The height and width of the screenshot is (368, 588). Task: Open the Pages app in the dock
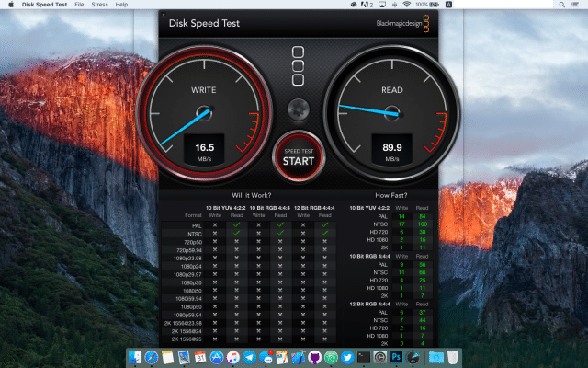(x=282, y=357)
